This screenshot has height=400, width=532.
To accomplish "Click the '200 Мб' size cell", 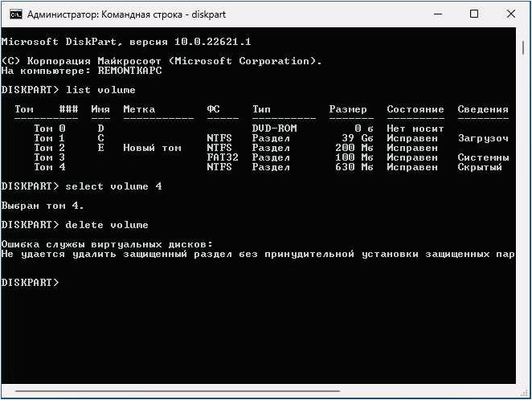I will point(354,148).
